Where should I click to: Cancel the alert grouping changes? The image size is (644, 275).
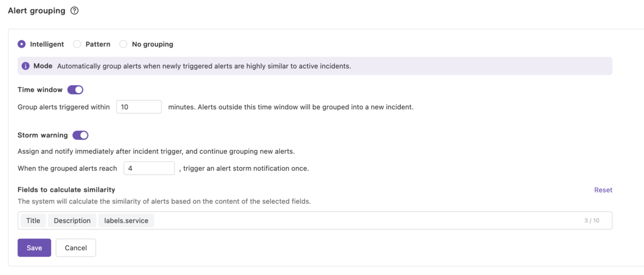[x=76, y=248]
